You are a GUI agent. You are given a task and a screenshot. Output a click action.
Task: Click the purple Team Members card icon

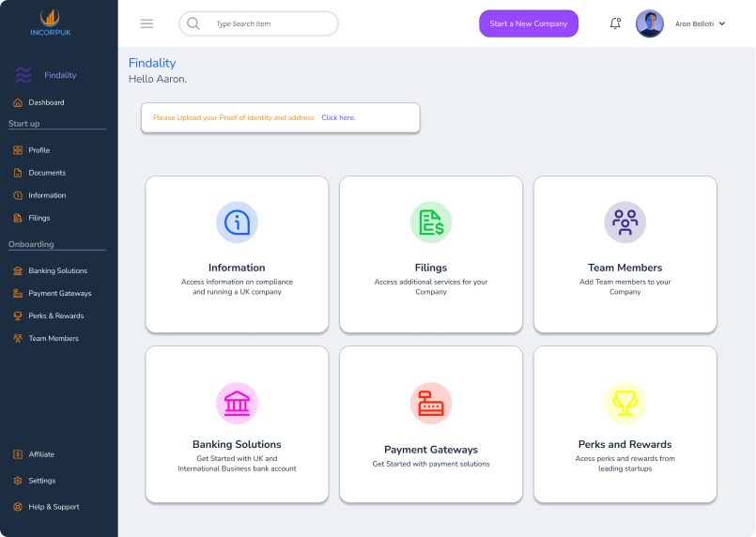click(x=625, y=222)
